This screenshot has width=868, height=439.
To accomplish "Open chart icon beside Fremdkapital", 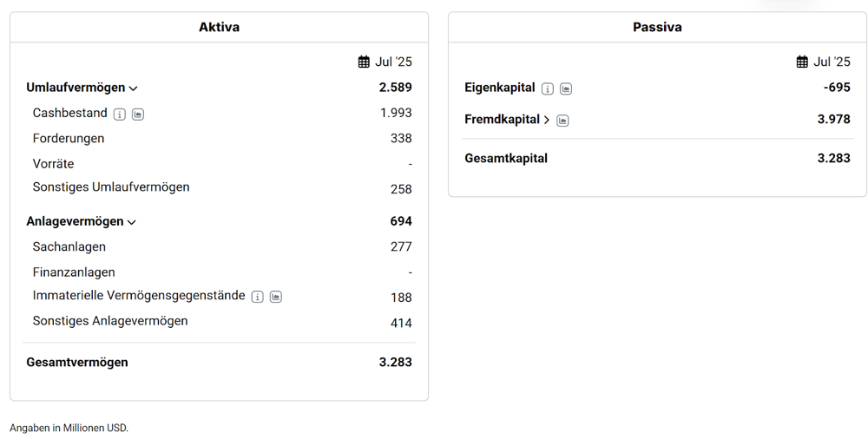I will pyautogui.click(x=562, y=120).
